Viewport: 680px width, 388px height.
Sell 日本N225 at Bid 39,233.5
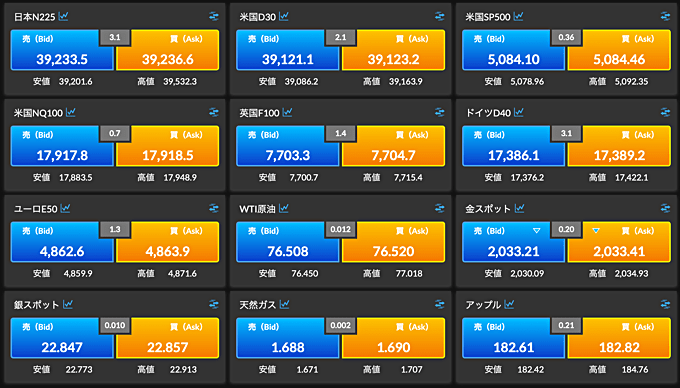click(x=62, y=50)
